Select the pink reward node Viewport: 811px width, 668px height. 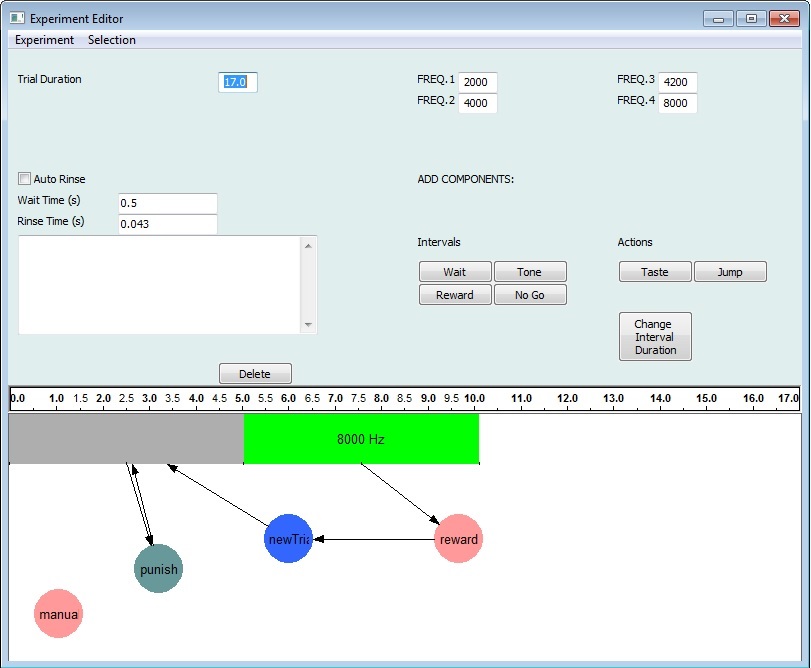click(458, 539)
